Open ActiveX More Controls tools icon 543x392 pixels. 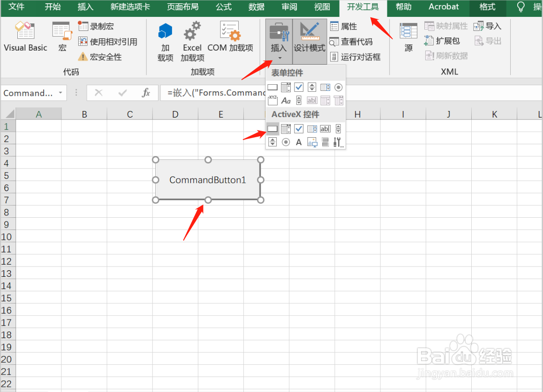pyautogui.click(x=339, y=142)
